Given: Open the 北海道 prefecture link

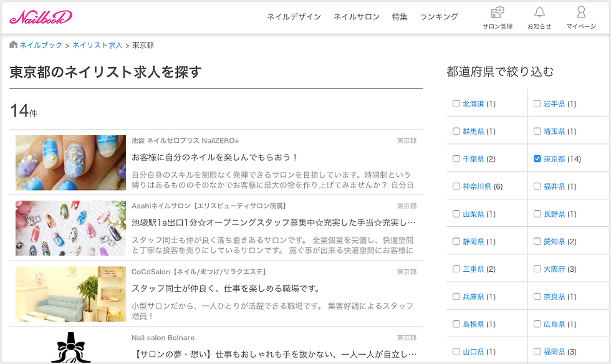Looking at the screenshot, I should tap(473, 104).
